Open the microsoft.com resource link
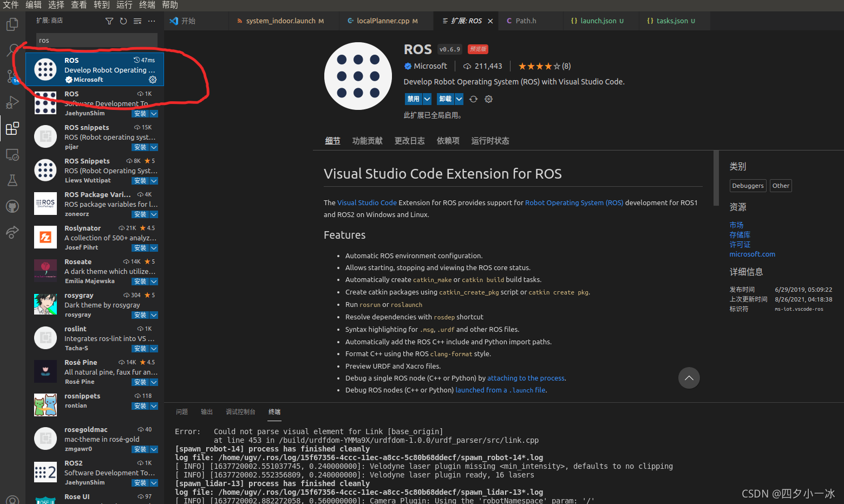844x504 pixels. coord(752,254)
